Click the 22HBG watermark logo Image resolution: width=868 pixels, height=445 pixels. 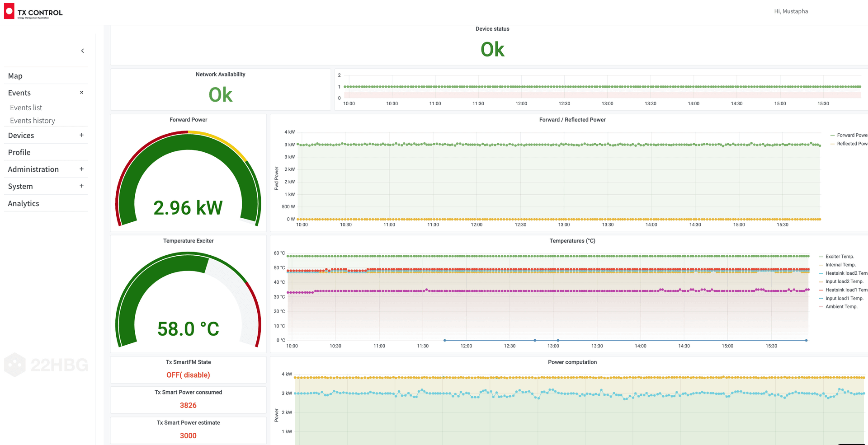pyautogui.click(x=45, y=365)
